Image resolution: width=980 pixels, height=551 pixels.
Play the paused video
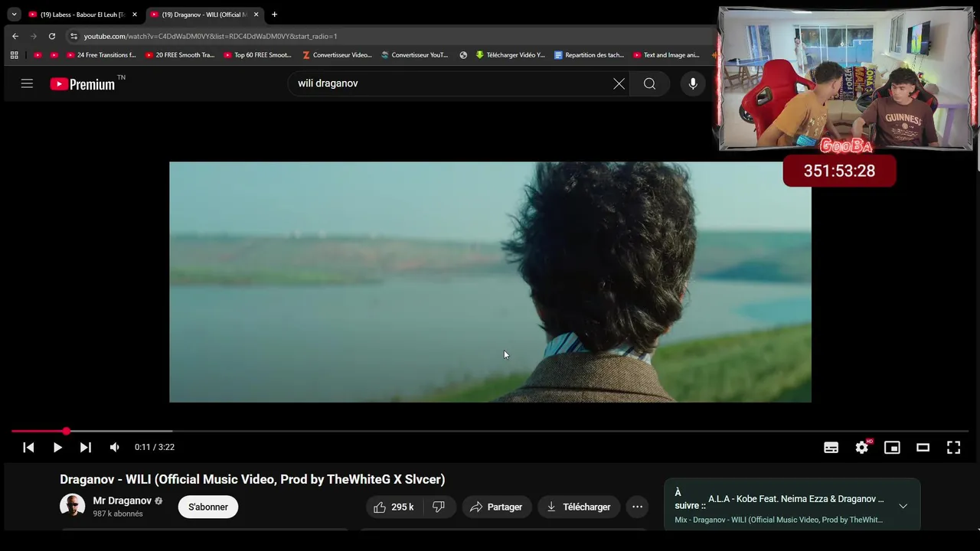click(x=57, y=448)
